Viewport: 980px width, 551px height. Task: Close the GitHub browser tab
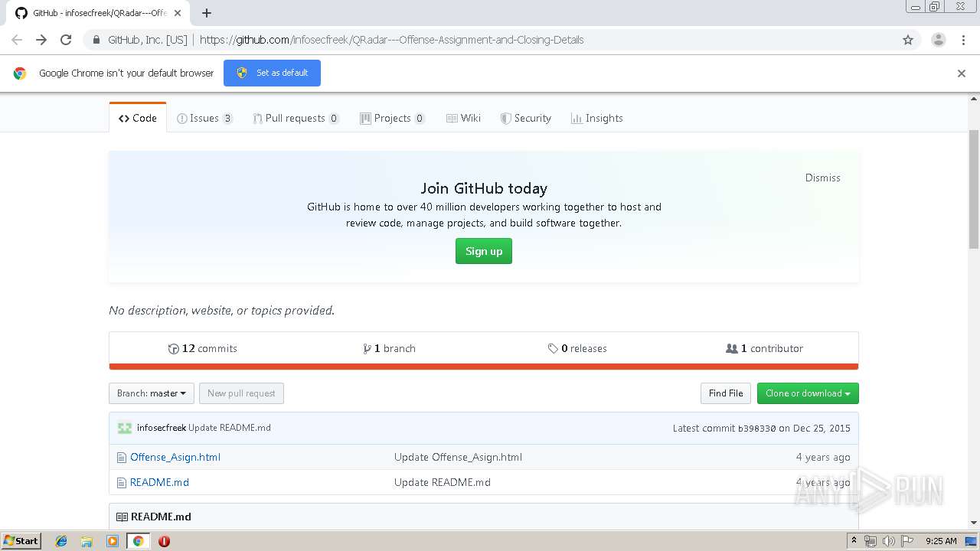(178, 13)
